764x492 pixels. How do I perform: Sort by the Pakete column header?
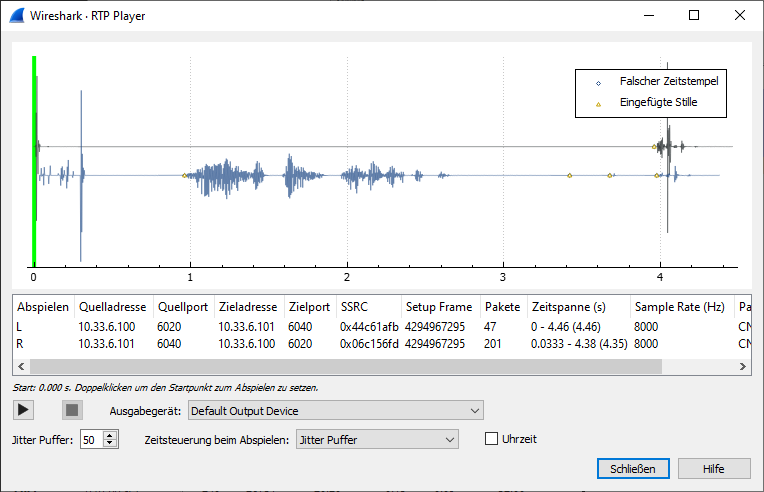click(503, 307)
